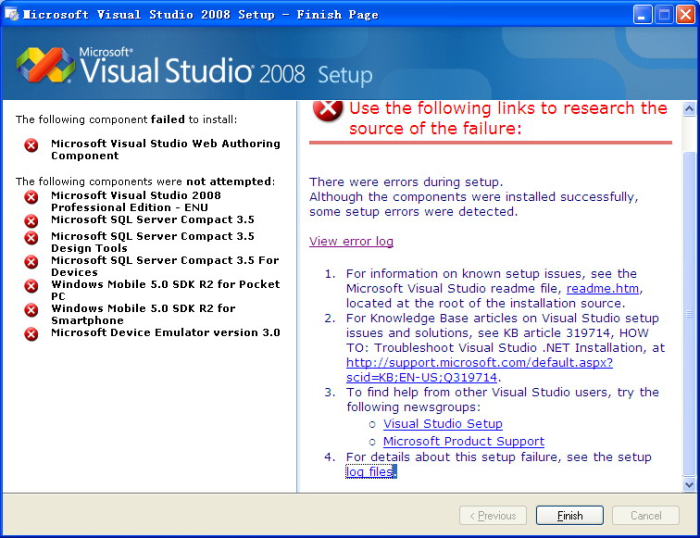Click the error icon next to Professional Edition - ENU
This screenshot has width=700, height=538.
(31, 197)
